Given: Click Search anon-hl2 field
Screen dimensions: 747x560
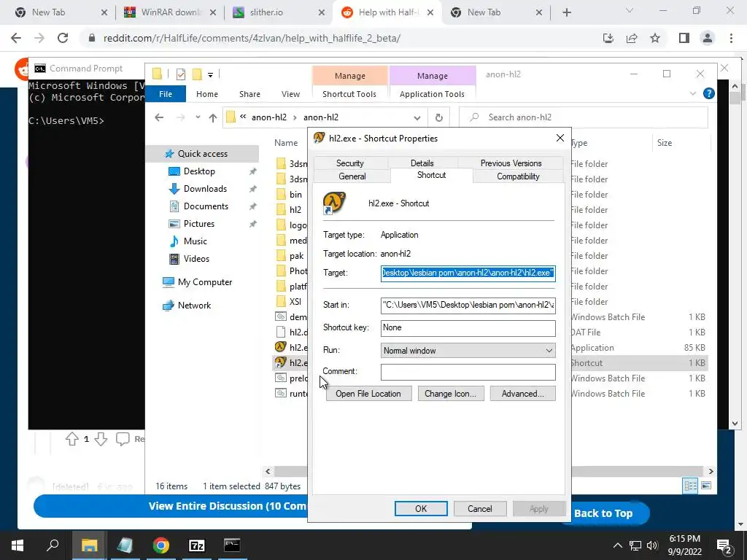Looking at the screenshot, I should [x=583, y=117].
